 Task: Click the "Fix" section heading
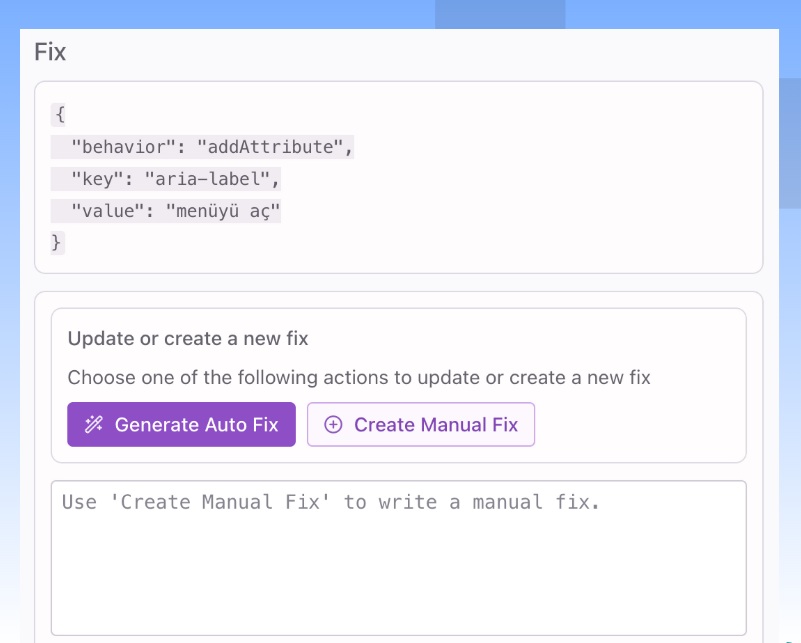click(50, 52)
